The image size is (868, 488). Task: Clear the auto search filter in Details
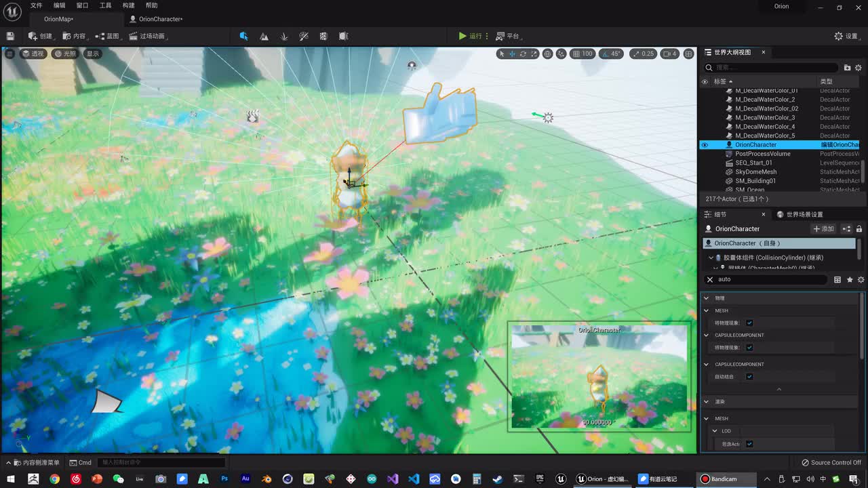point(710,279)
